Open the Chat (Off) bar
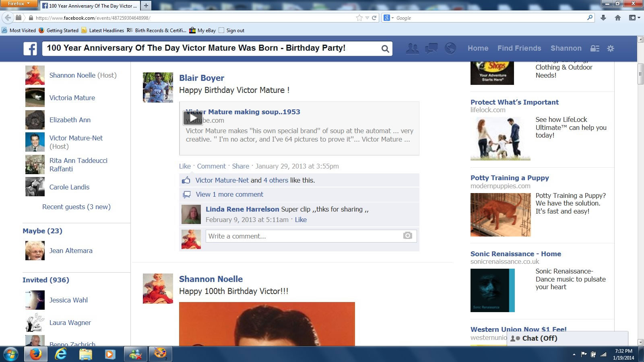644x362 pixels. pos(568,338)
